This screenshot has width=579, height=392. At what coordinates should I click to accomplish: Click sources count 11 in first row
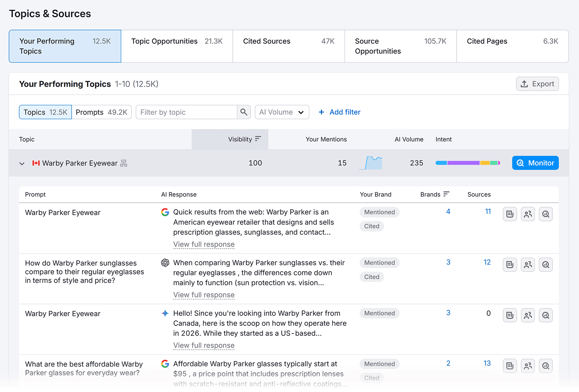coord(488,211)
